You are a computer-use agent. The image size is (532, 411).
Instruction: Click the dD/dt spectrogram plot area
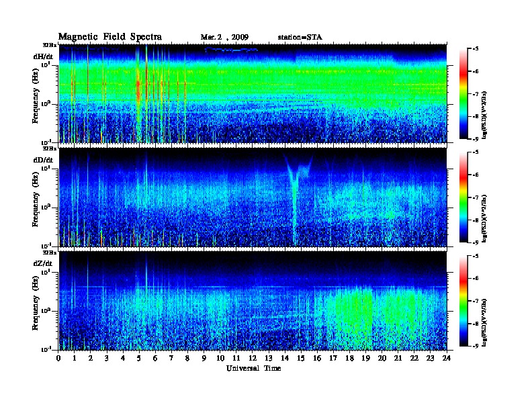tap(253, 197)
